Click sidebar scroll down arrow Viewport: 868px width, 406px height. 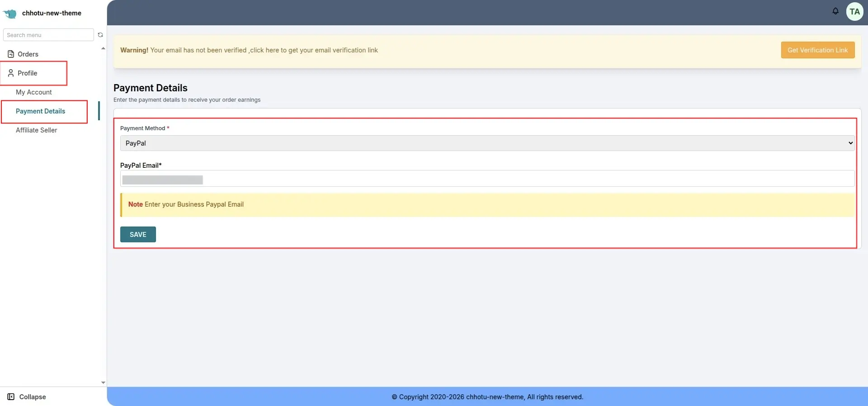coord(103,382)
